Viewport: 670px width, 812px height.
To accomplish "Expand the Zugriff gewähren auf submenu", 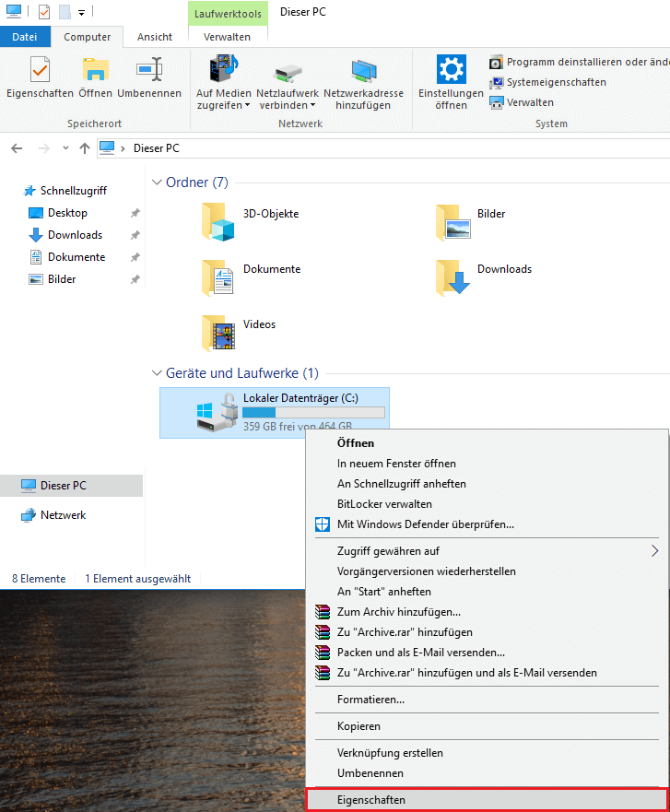I will click(487, 551).
